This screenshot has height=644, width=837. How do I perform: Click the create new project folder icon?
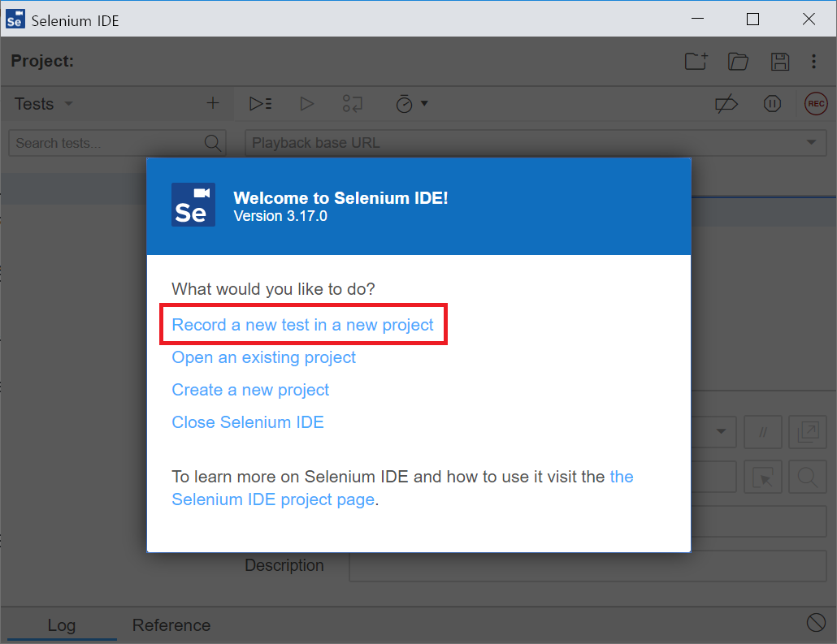pyautogui.click(x=696, y=62)
